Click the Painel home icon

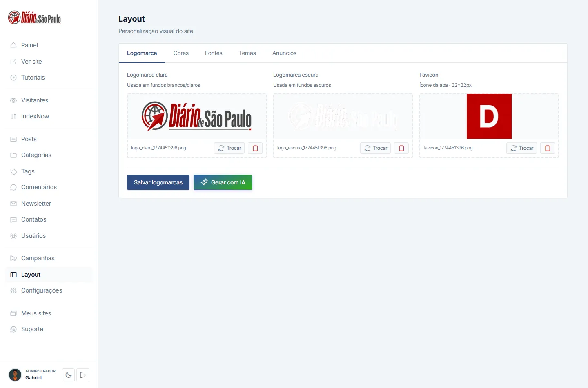click(x=13, y=45)
